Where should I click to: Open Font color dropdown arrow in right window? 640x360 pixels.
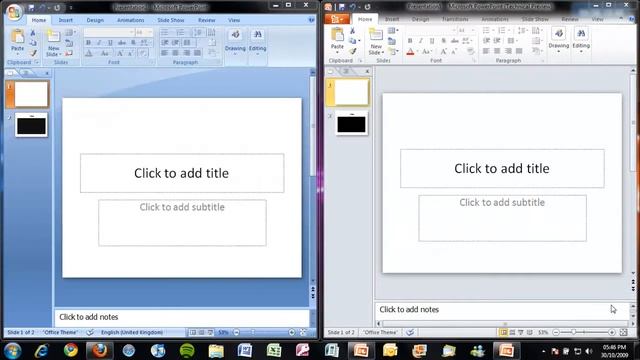[418, 52]
